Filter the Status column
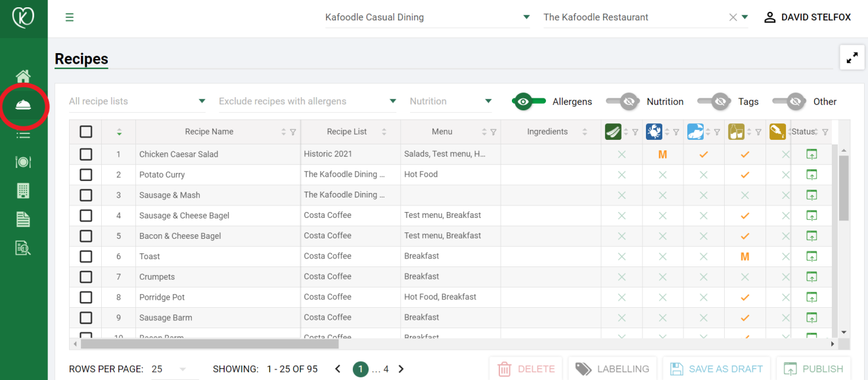Screen dimensions: 868x380 click(825, 132)
